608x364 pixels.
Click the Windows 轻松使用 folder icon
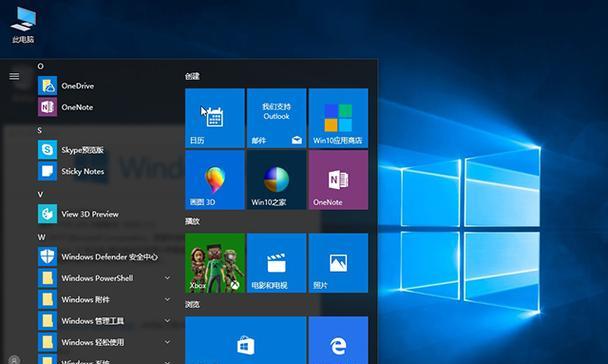(x=47, y=342)
